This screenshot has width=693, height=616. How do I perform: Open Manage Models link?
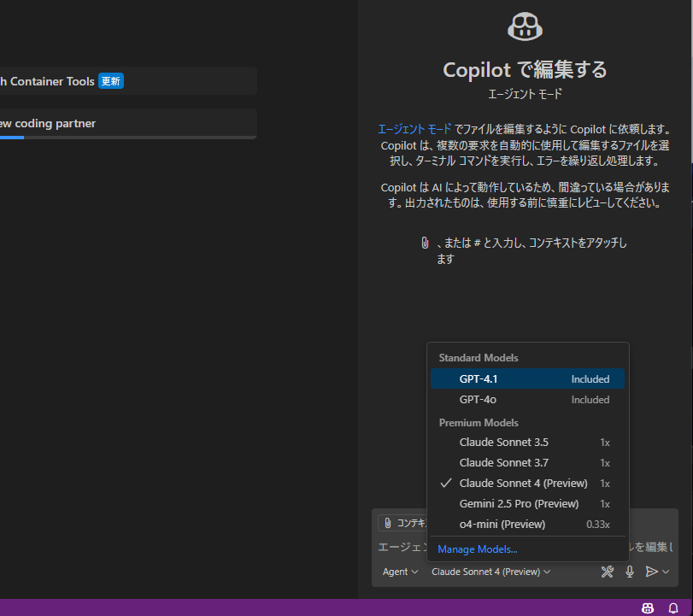pos(478,549)
